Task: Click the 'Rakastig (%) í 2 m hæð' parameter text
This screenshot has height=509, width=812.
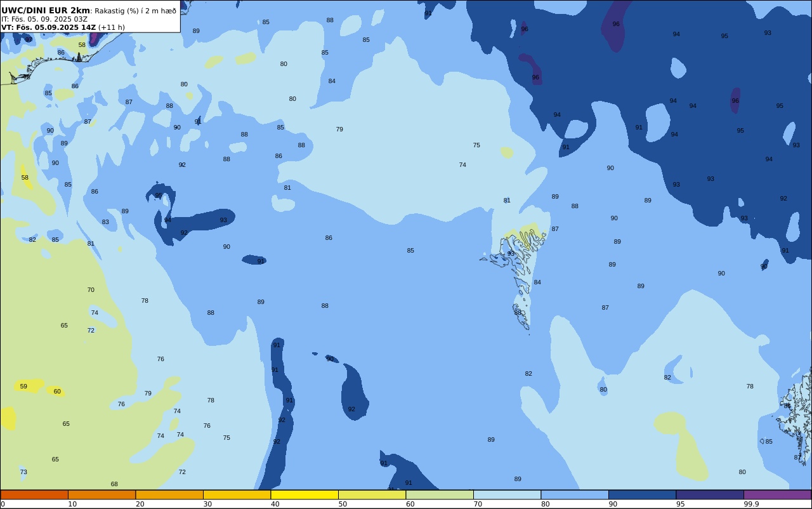Action: point(136,11)
